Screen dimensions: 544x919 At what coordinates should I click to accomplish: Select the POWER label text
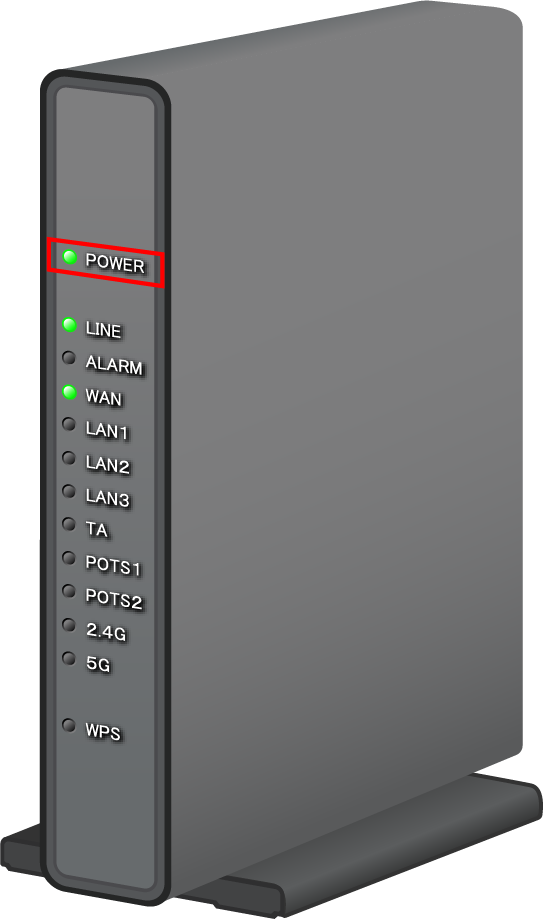tap(115, 263)
